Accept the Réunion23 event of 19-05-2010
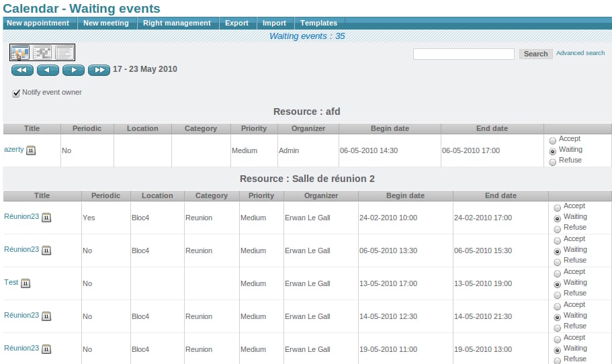 pos(557,339)
